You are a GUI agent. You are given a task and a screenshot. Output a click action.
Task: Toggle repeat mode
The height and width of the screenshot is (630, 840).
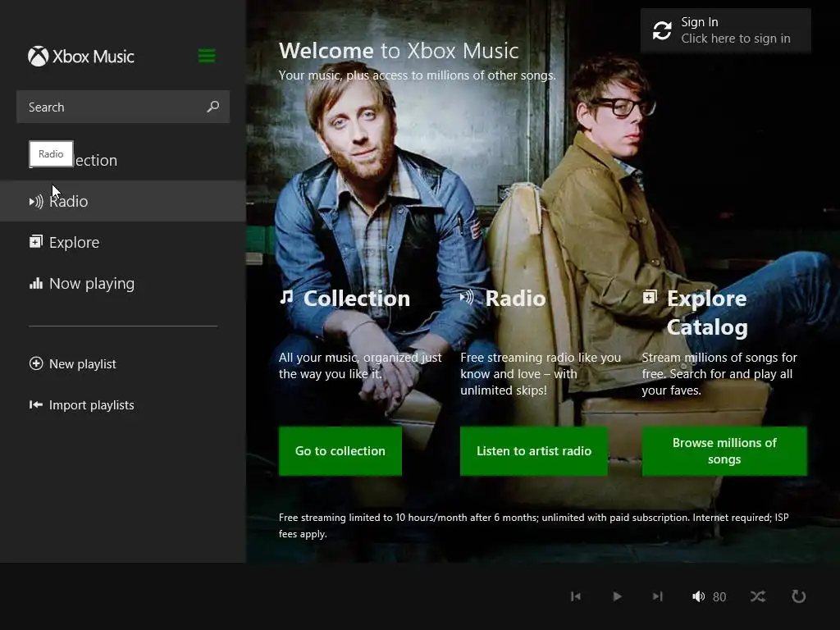click(799, 596)
